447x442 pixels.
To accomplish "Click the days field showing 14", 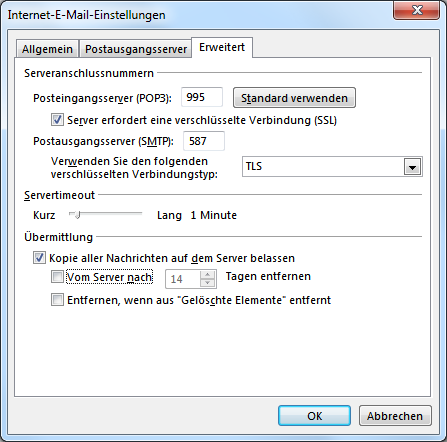I will [183, 279].
